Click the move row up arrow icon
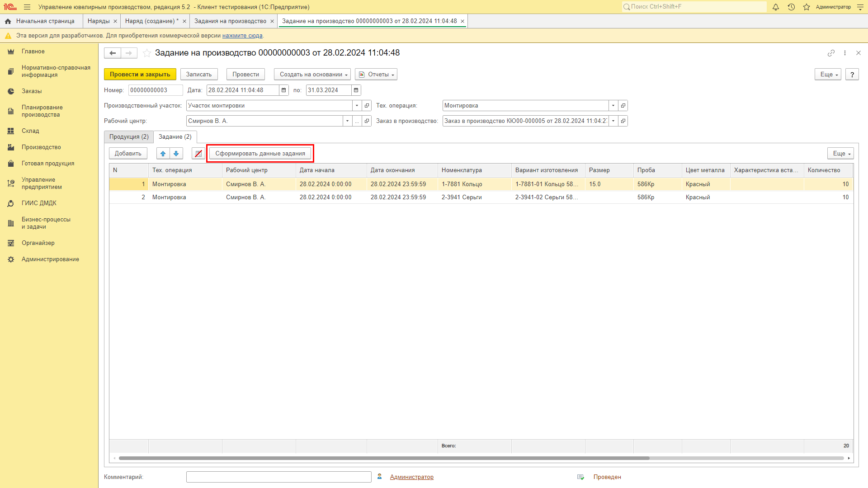The height and width of the screenshot is (488, 868). 162,153
